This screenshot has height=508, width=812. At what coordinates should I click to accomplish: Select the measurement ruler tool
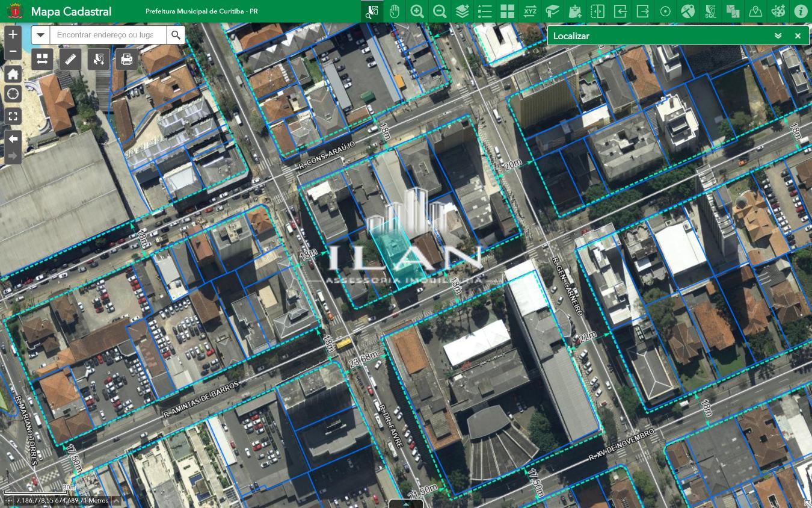pyautogui.click(x=70, y=59)
